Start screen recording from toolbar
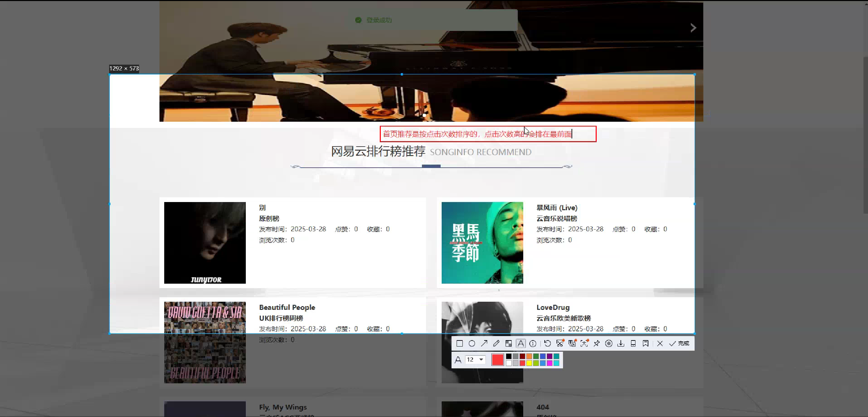Viewport: 868px width, 417px height. 609,344
